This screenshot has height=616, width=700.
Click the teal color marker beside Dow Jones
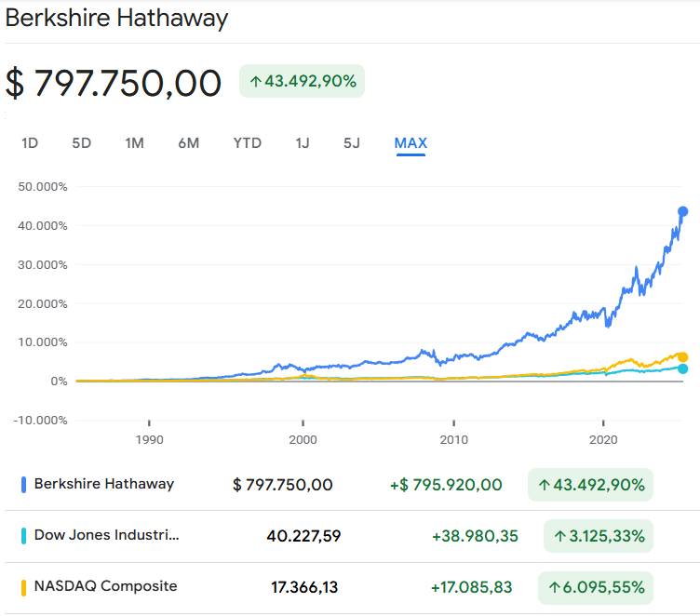tap(23, 536)
